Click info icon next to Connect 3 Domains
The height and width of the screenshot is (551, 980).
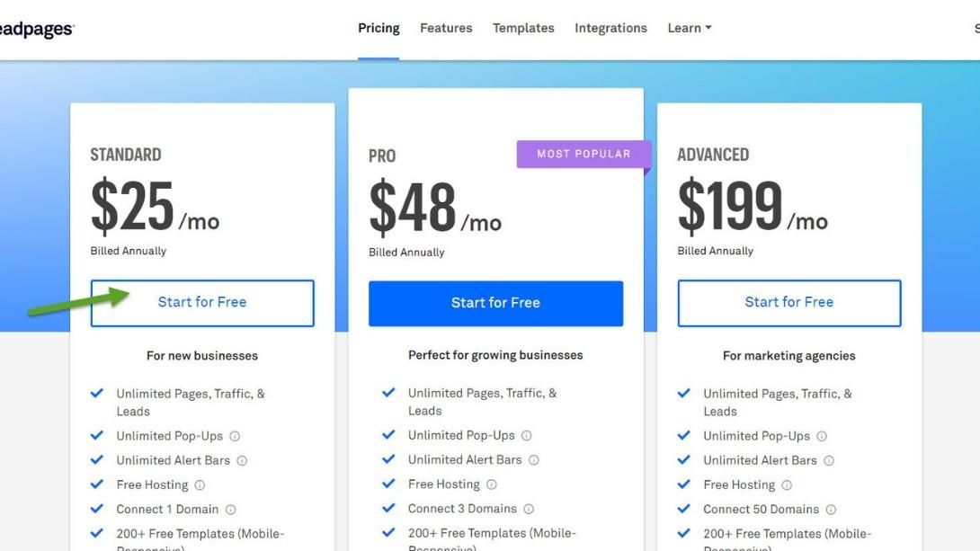(x=529, y=509)
